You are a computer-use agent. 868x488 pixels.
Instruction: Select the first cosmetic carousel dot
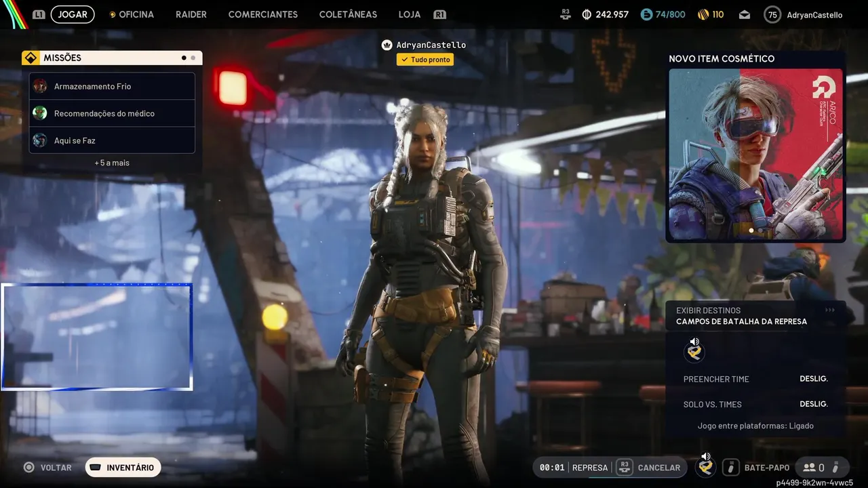point(751,230)
